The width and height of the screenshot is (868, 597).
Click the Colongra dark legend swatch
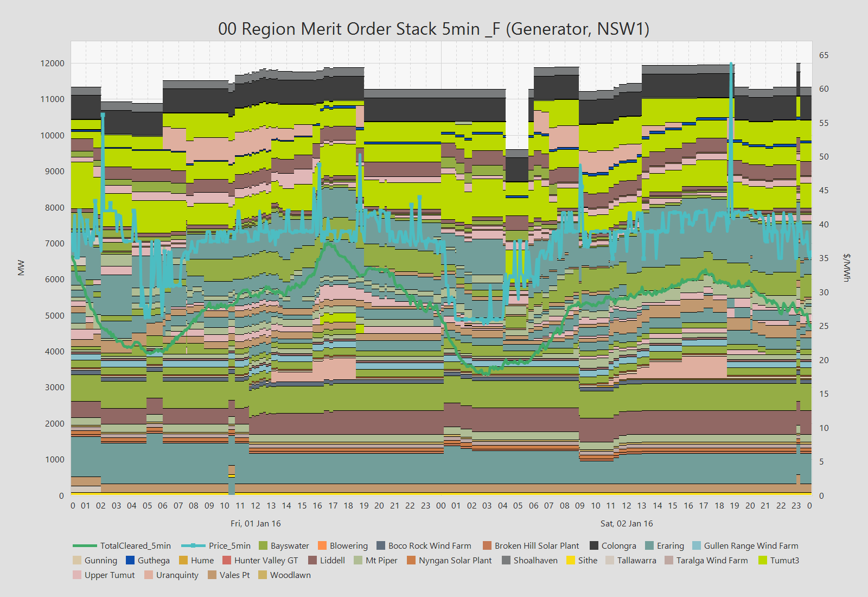pyautogui.click(x=594, y=545)
